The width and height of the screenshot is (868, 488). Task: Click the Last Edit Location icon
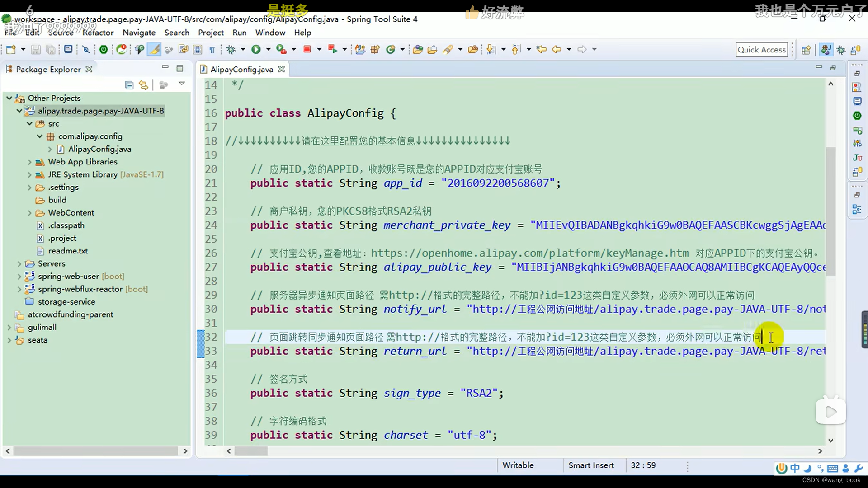coord(542,49)
